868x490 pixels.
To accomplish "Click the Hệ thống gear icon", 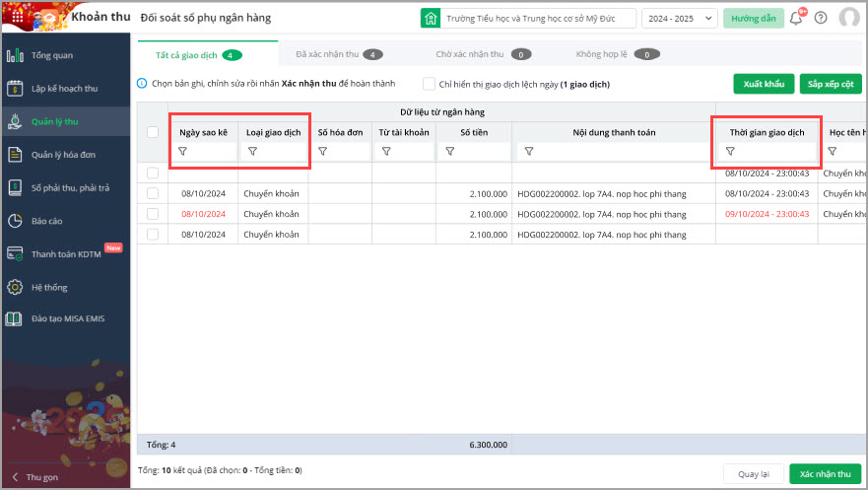I will tap(15, 287).
